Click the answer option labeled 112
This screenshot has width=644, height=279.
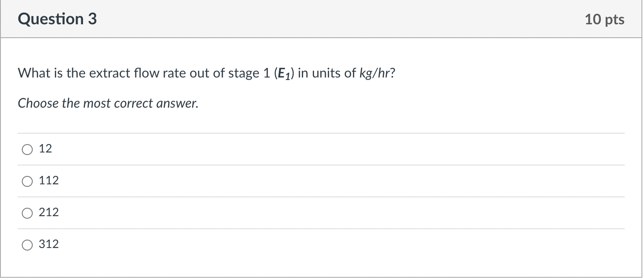[49, 181]
